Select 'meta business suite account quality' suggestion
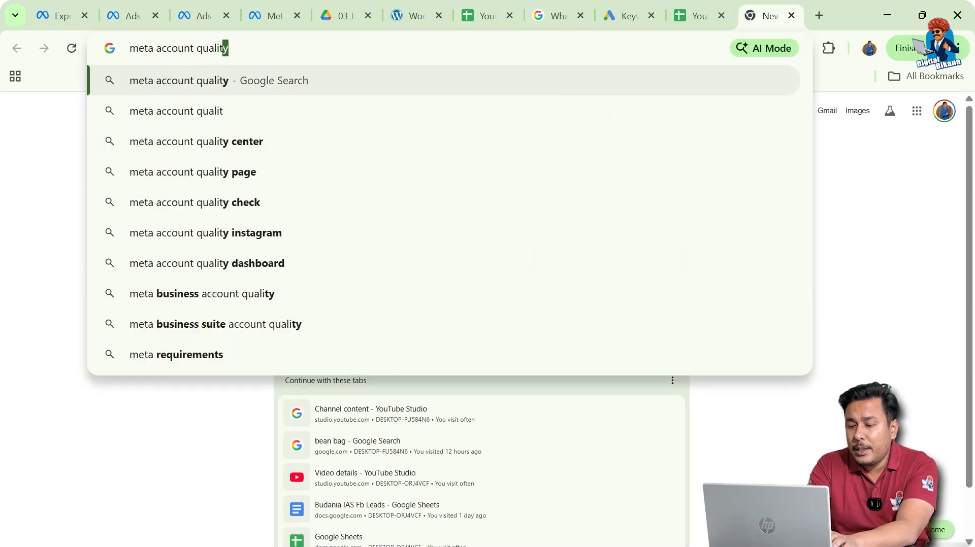The image size is (975, 547). 444,324
